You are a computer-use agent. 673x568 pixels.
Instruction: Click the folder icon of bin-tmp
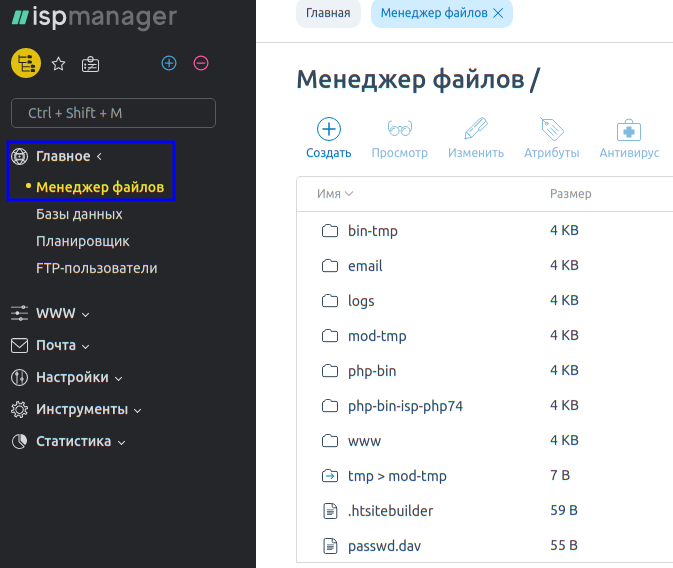[x=330, y=231]
